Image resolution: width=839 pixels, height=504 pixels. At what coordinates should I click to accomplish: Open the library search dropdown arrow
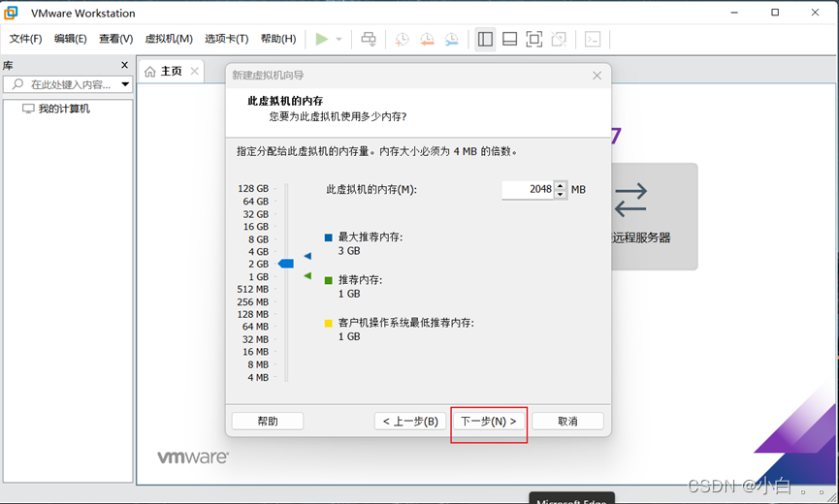[126, 84]
